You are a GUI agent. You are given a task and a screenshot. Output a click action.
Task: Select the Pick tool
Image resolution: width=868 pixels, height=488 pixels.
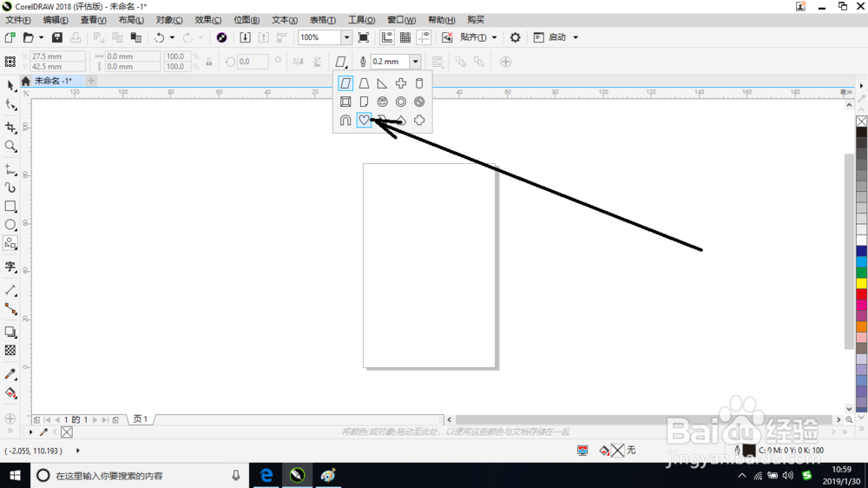(10, 85)
